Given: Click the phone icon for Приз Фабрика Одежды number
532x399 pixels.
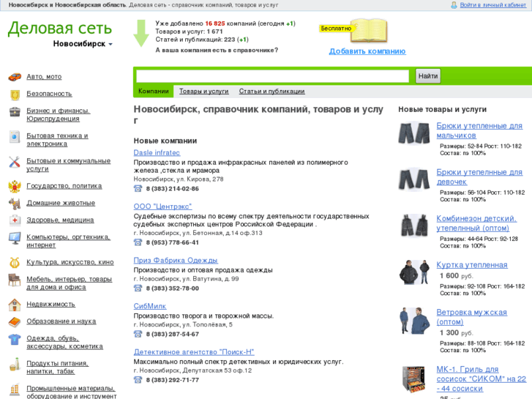Looking at the screenshot, I should (x=138, y=288).
